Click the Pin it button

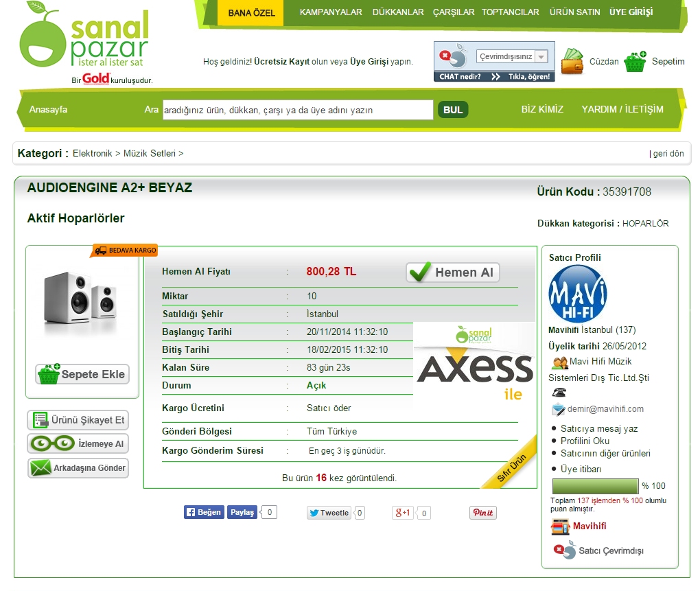[483, 513]
